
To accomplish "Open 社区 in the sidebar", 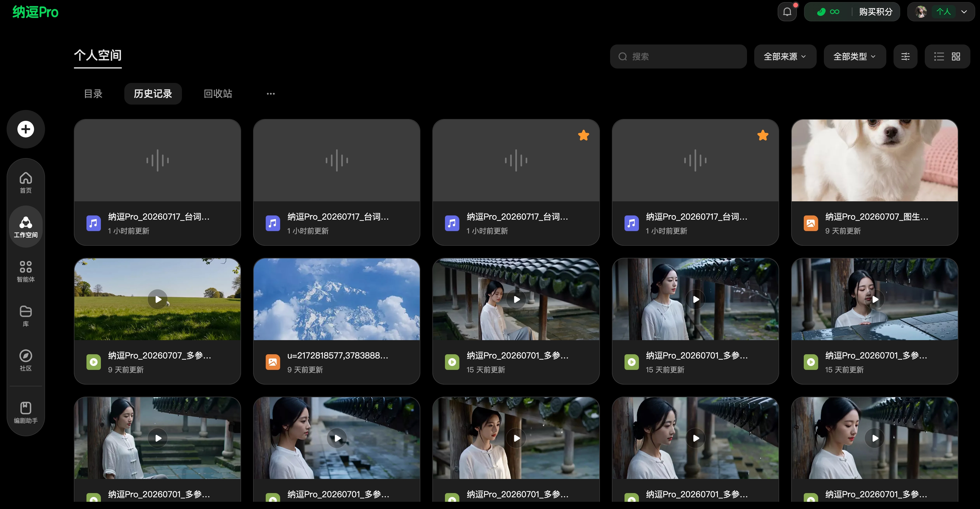I will coord(26,360).
